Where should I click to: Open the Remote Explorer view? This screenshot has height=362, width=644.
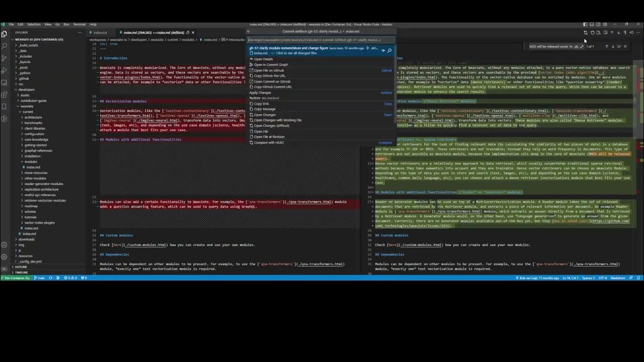click(x=4, y=82)
